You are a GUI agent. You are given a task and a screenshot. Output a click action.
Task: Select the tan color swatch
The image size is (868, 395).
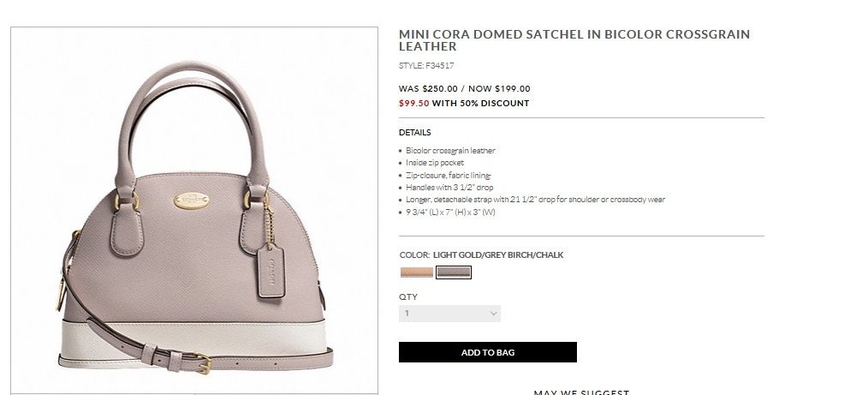click(x=417, y=272)
